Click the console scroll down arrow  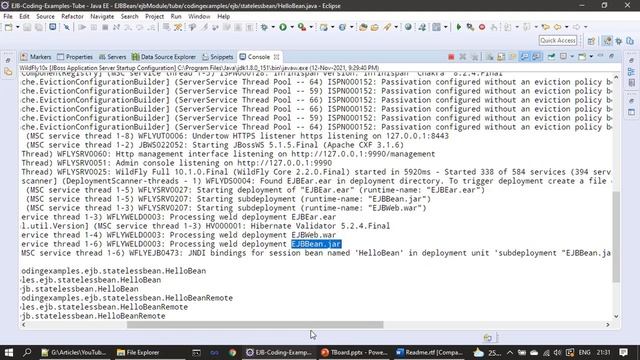[616, 316]
